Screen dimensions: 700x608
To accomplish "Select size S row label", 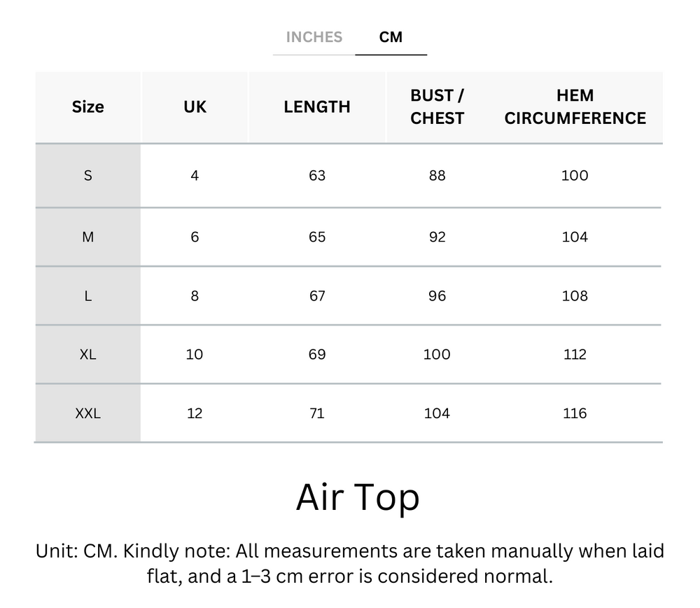I will pyautogui.click(x=88, y=176).
